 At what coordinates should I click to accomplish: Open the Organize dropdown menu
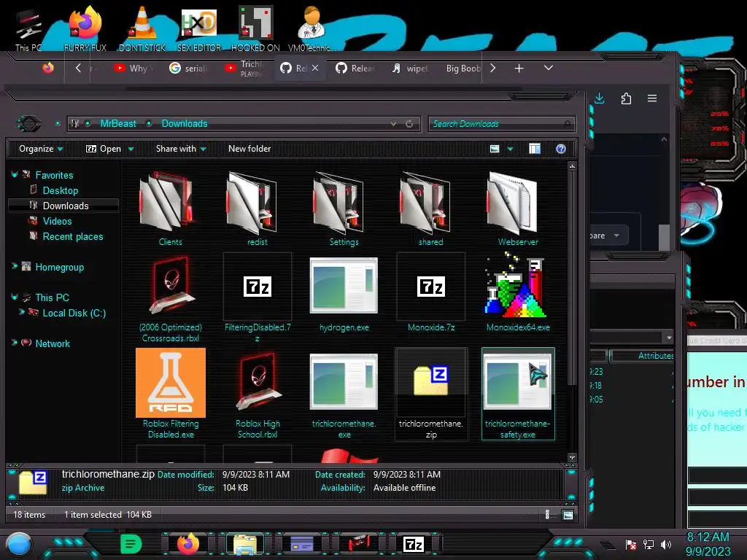[41, 149]
